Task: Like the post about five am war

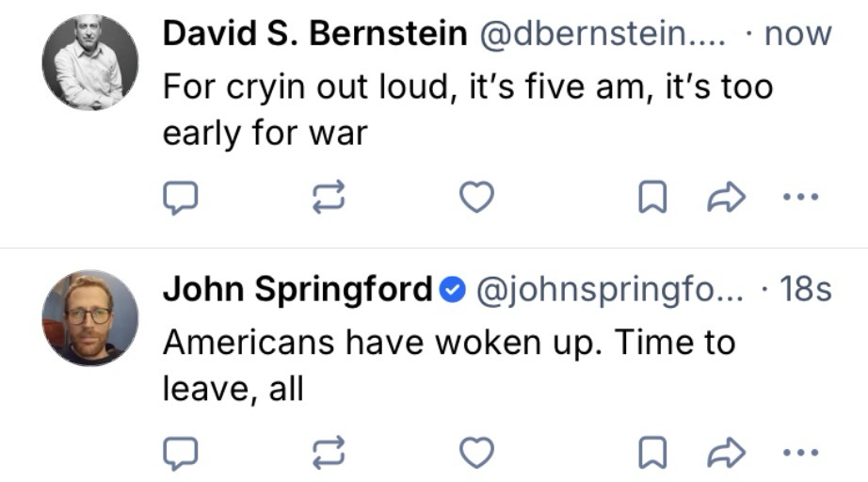Action: [x=476, y=198]
